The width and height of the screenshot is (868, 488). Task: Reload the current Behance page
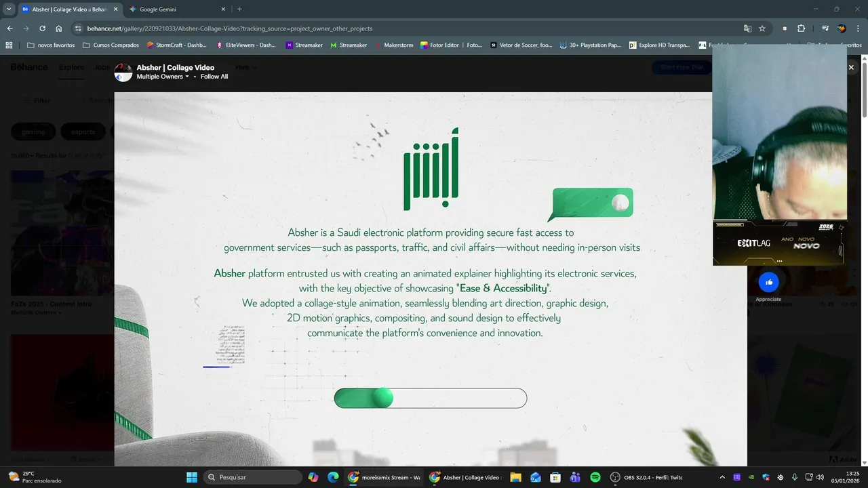pyautogui.click(x=42, y=28)
